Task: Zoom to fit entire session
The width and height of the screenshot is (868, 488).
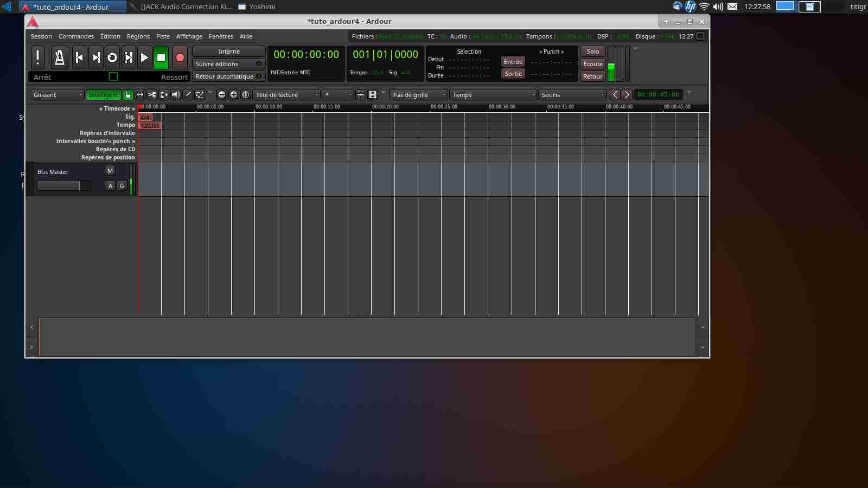Action: (246, 95)
